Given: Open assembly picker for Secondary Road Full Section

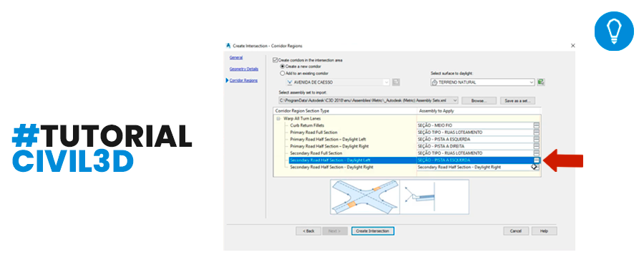Looking at the screenshot, I should point(537,153).
